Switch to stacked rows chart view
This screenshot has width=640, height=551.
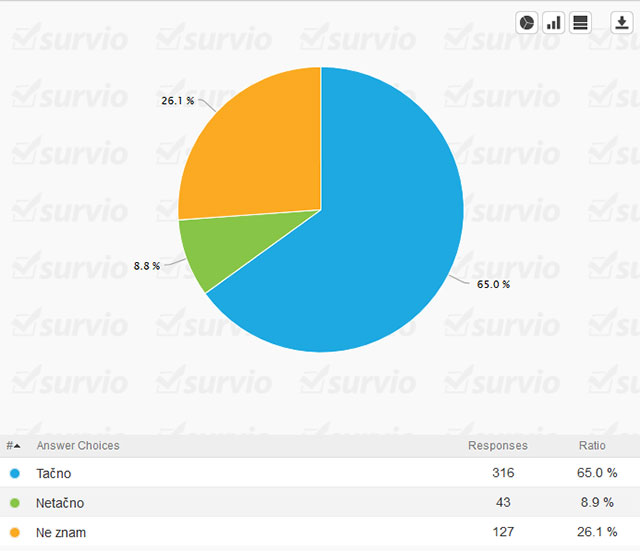[580, 23]
